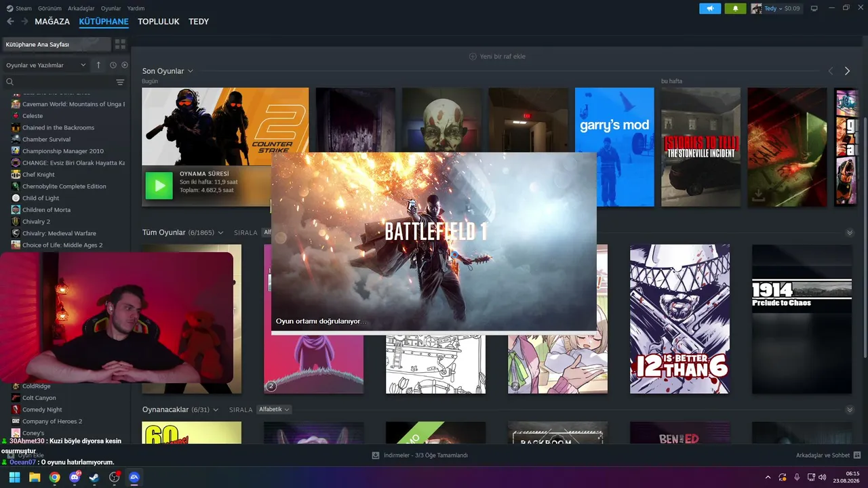Collapse the Oynanacaklar shelf with double chevron
Screen dimensions: 868x488
(850, 409)
